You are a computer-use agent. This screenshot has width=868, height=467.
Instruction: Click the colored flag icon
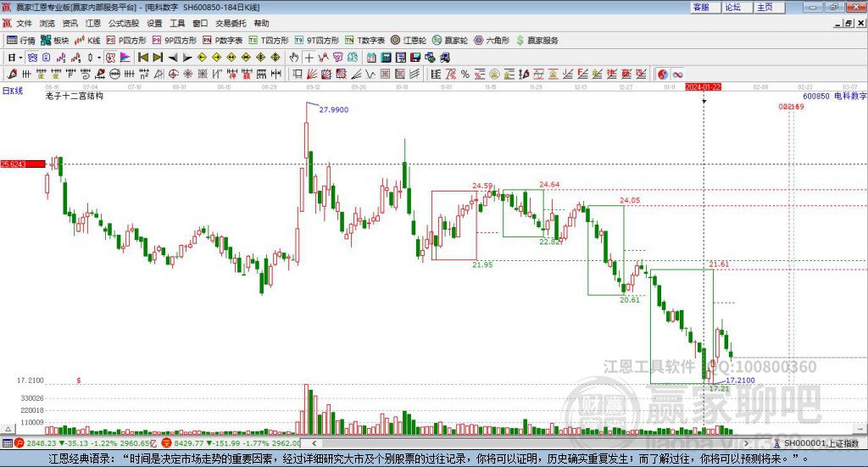tap(125, 58)
